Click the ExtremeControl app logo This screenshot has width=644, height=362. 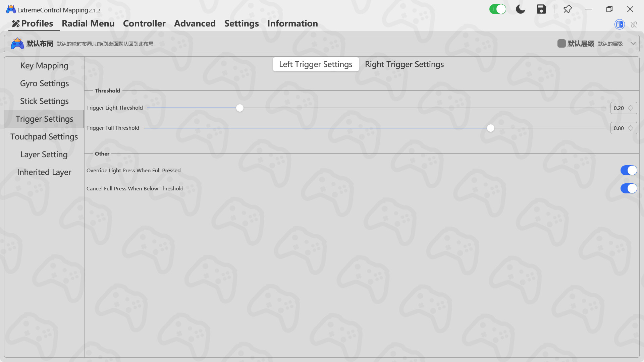coord(10,9)
